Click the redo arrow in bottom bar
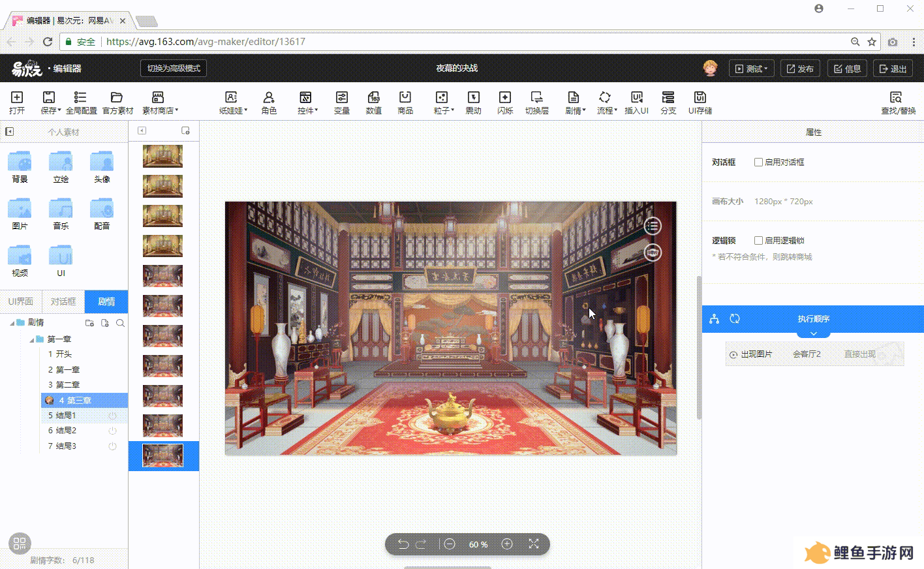Screen dimensions: 924x569 click(421, 544)
